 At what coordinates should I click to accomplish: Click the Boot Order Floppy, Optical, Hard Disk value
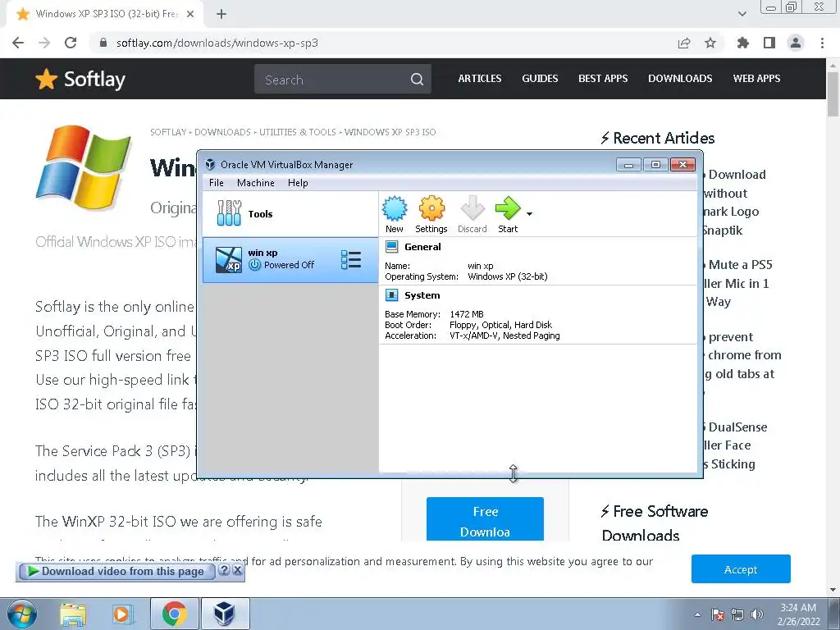click(x=501, y=325)
